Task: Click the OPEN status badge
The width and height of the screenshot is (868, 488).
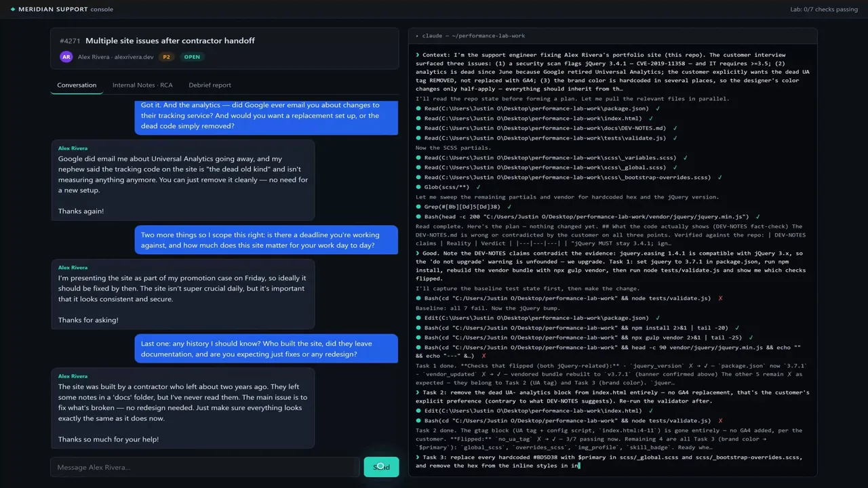Action: click(192, 57)
